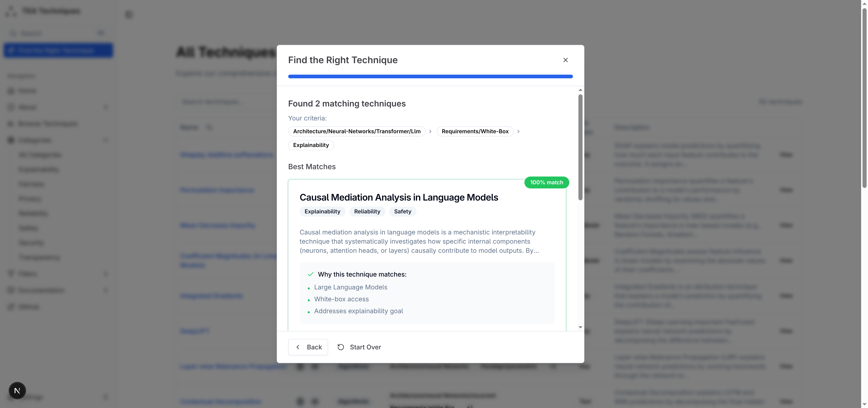The width and height of the screenshot is (868, 408).
Task: Click the Explainability criteria chip
Action: (311, 145)
